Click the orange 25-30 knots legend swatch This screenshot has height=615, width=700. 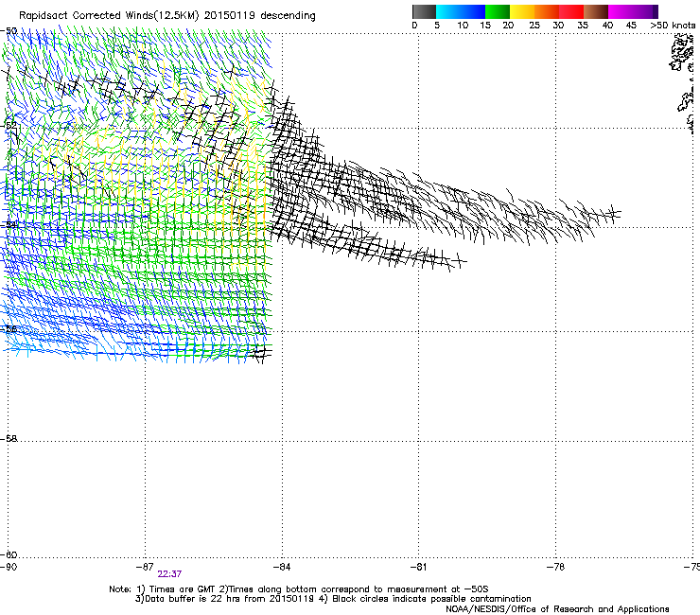point(547,11)
